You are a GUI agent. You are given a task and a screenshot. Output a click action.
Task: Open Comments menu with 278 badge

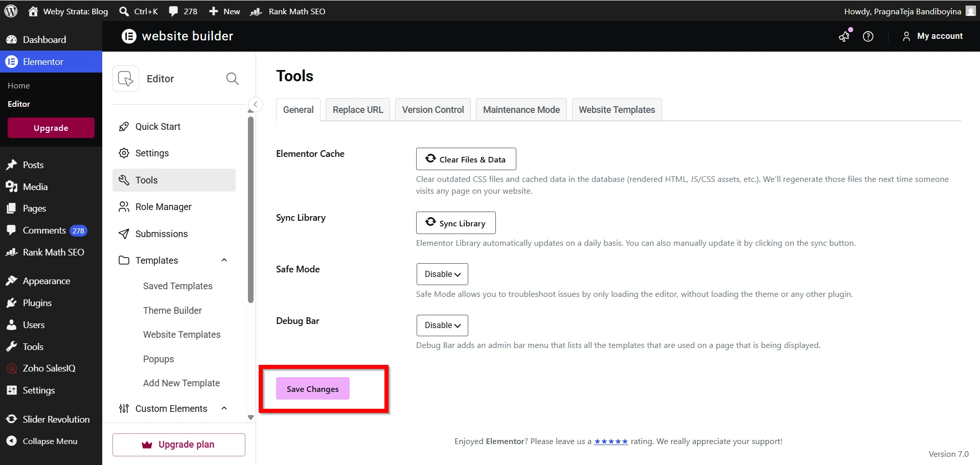coord(51,230)
